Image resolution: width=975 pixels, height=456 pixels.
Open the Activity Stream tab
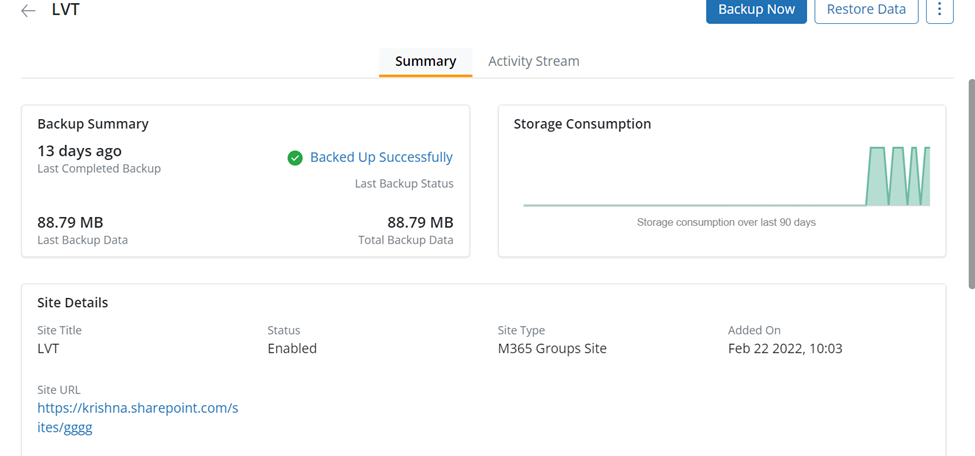[533, 61]
